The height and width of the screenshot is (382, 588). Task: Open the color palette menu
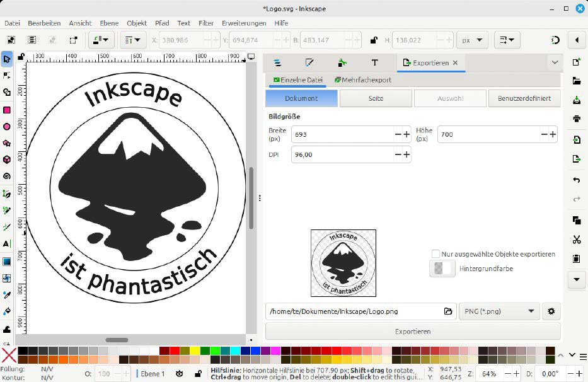pos(583,356)
